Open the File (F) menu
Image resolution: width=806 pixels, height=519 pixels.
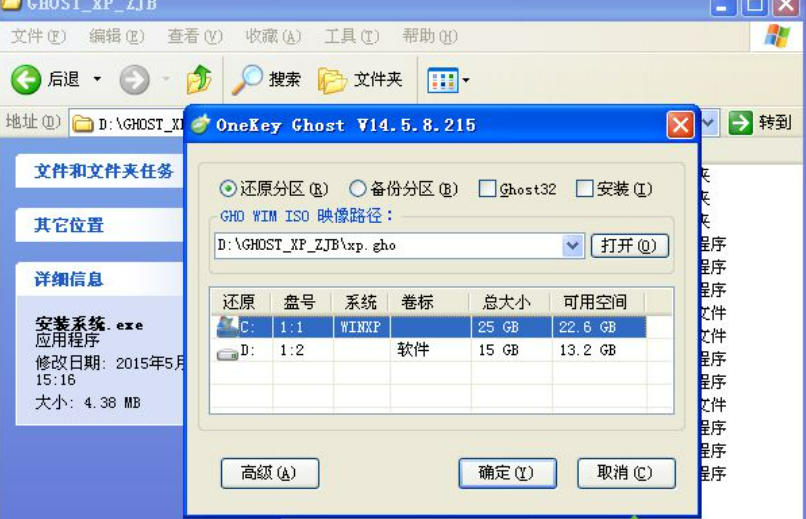(x=38, y=36)
